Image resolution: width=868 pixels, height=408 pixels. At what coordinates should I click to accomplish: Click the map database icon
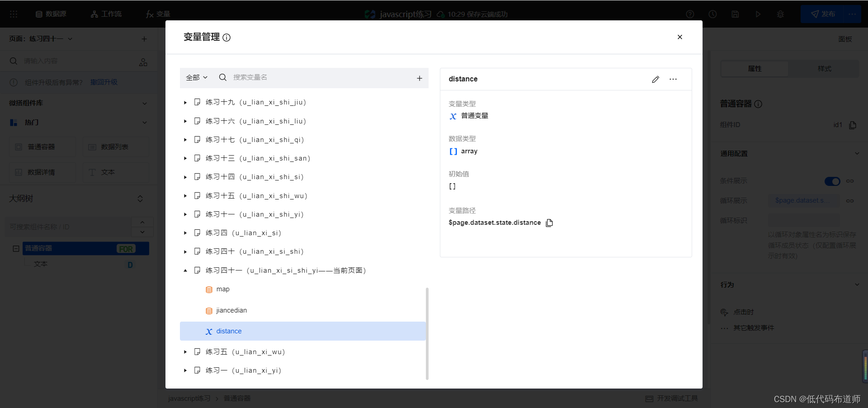pos(209,290)
